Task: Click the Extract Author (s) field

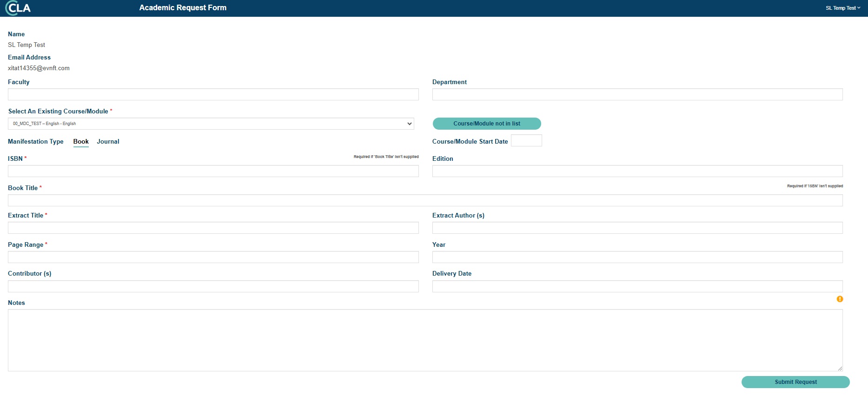Action: (637, 228)
